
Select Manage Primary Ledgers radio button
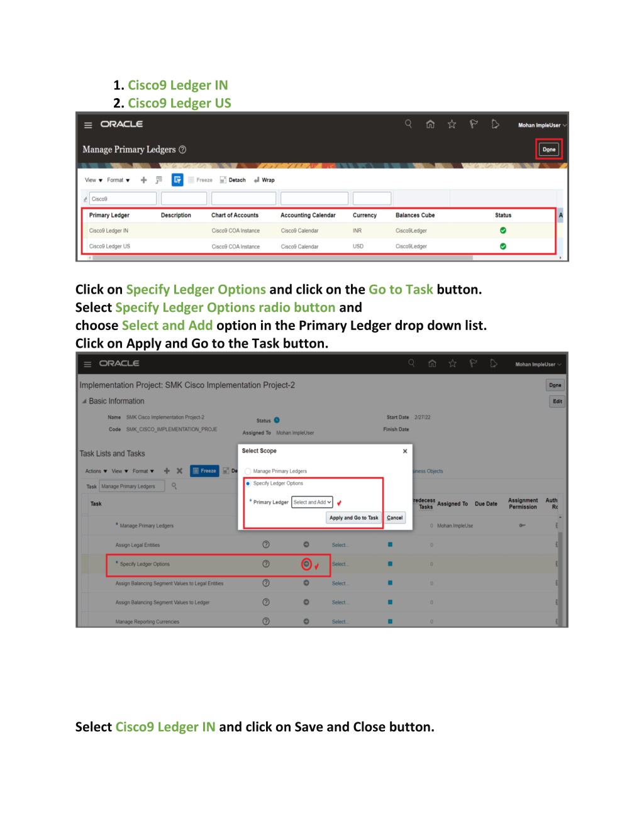(248, 471)
